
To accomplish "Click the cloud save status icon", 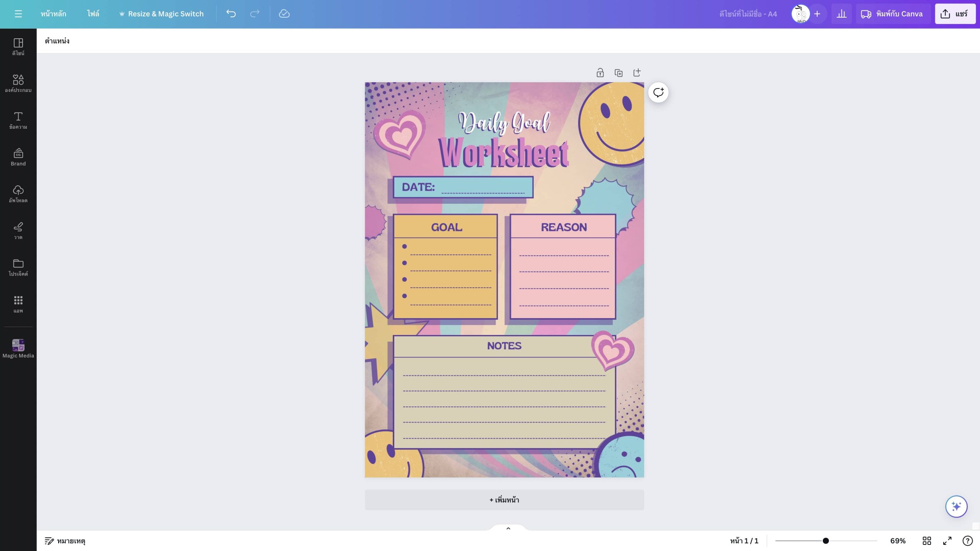I will coord(284,14).
